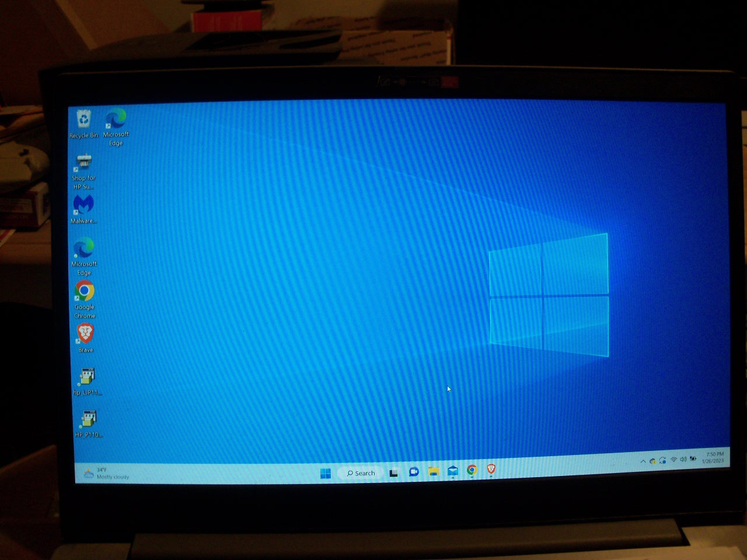Open the Recycle Bin desktop icon

[84, 124]
